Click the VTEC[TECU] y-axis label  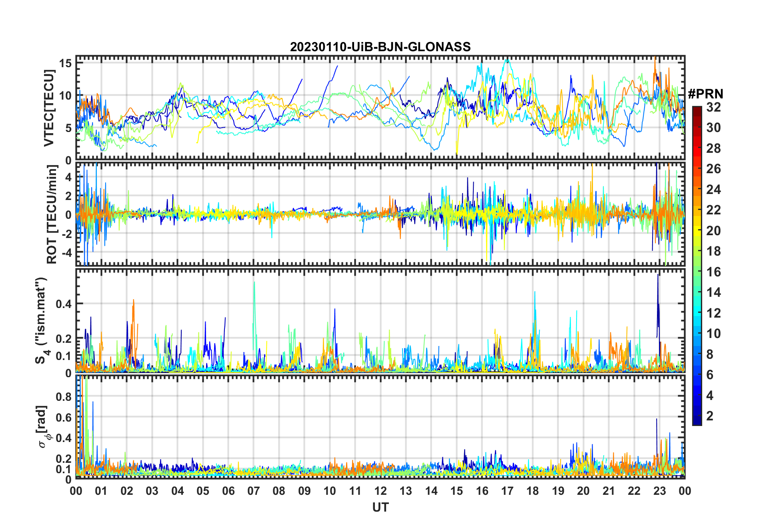(49, 108)
